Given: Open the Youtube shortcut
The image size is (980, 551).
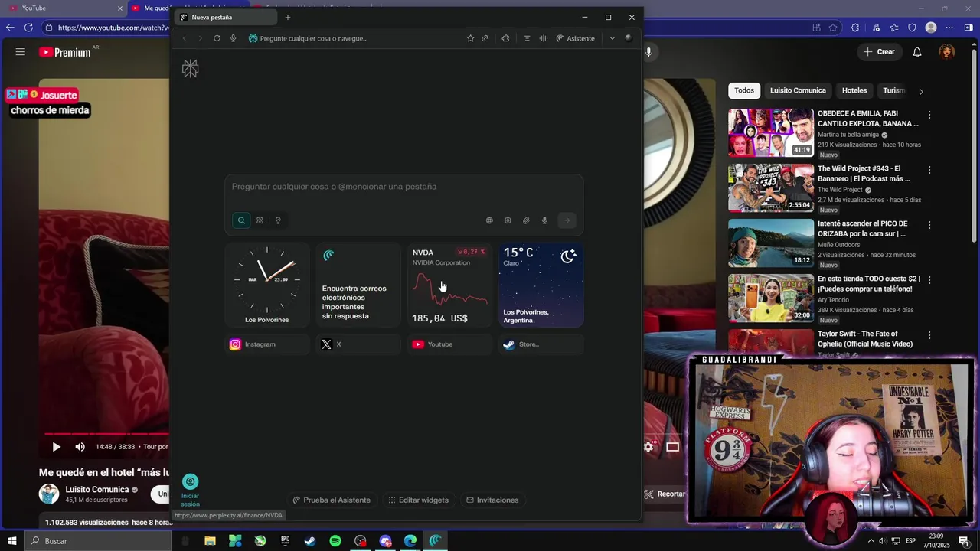Looking at the screenshot, I should (x=449, y=344).
